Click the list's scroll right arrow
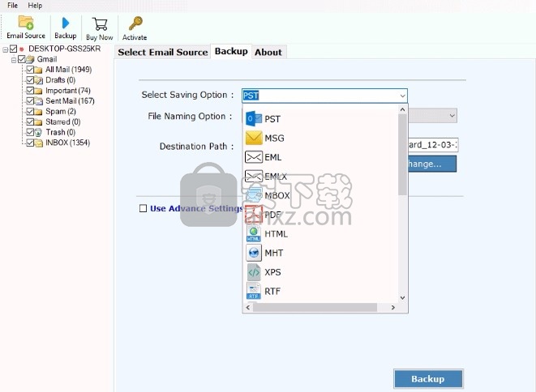 point(393,307)
